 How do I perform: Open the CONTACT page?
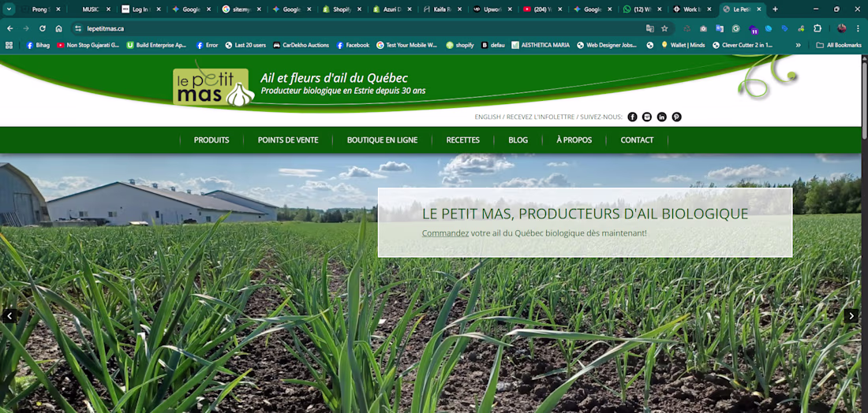(x=637, y=140)
